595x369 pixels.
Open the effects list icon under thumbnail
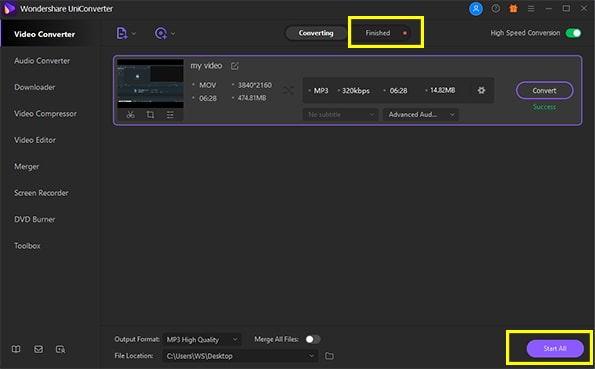coord(170,115)
